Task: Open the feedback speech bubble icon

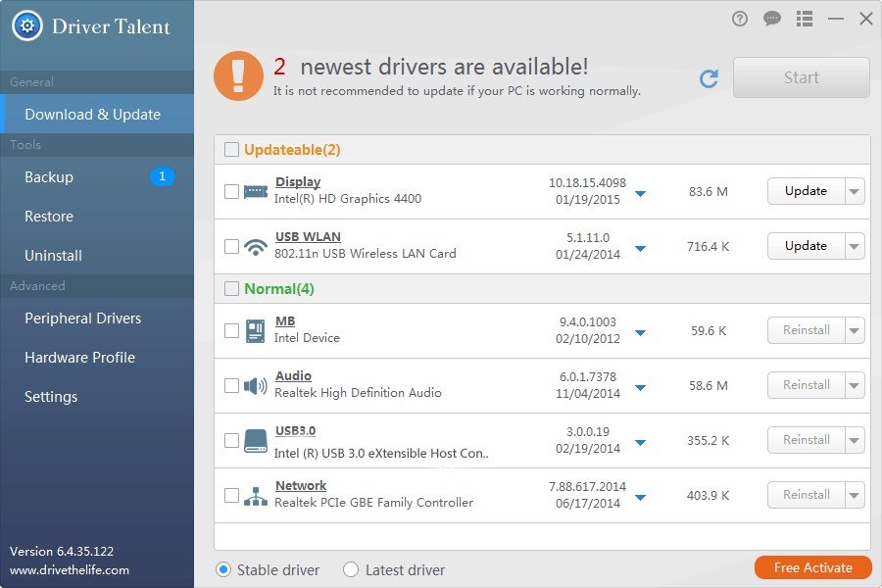Action: [772, 20]
